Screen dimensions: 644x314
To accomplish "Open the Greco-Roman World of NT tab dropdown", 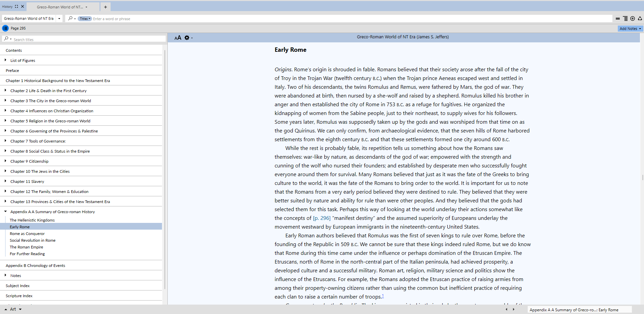I will click(86, 7).
